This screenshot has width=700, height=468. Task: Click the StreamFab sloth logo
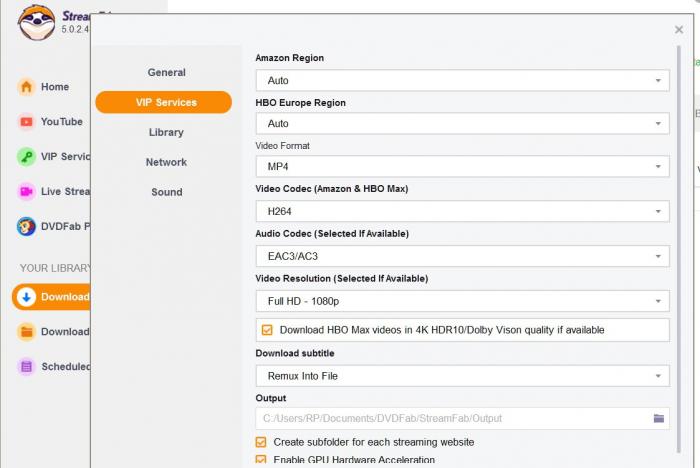click(x=35, y=22)
